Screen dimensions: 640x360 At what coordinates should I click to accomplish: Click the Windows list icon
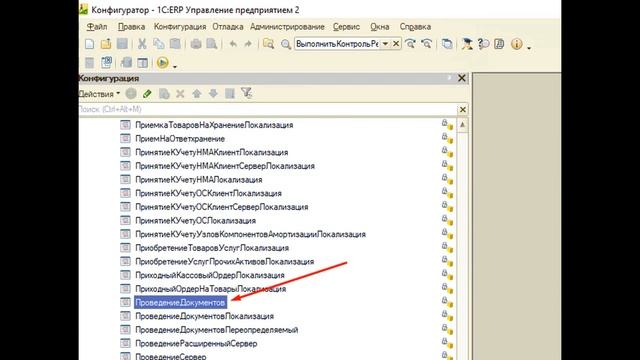click(x=447, y=44)
